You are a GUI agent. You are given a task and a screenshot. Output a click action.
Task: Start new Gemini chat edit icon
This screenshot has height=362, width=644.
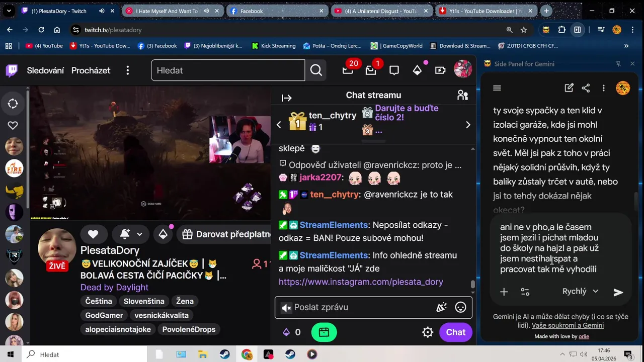[569, 88]
